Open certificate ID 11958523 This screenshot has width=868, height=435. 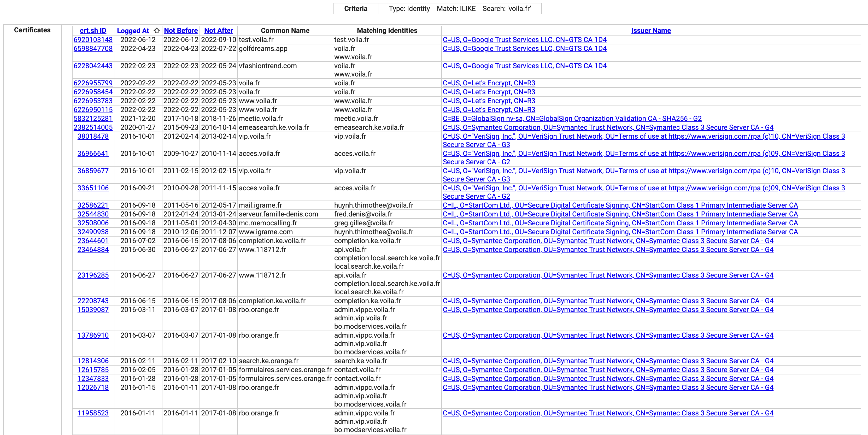click(x=93, y=413)
